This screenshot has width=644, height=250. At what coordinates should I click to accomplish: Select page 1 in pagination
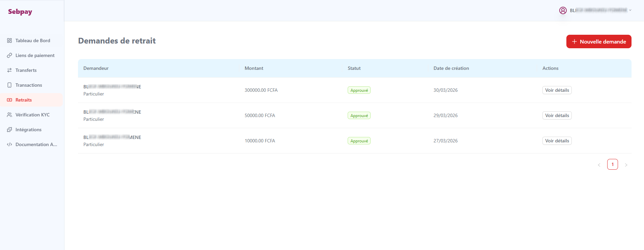[x=613, y=164]
